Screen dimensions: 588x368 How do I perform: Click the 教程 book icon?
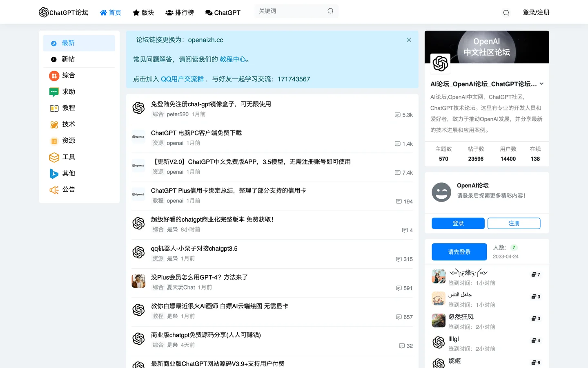click(54, 108)
